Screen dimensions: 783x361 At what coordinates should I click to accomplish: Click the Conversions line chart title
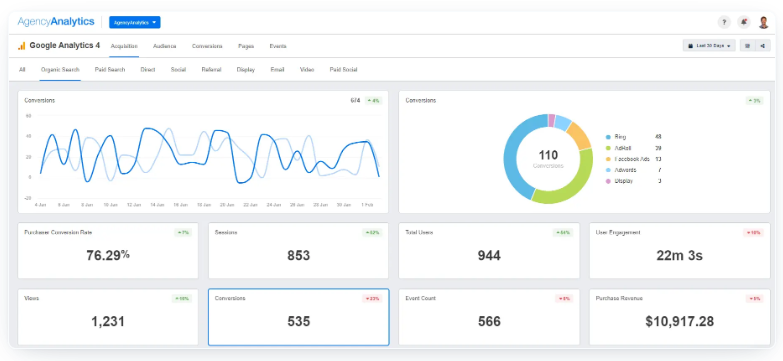pos(39,100)
